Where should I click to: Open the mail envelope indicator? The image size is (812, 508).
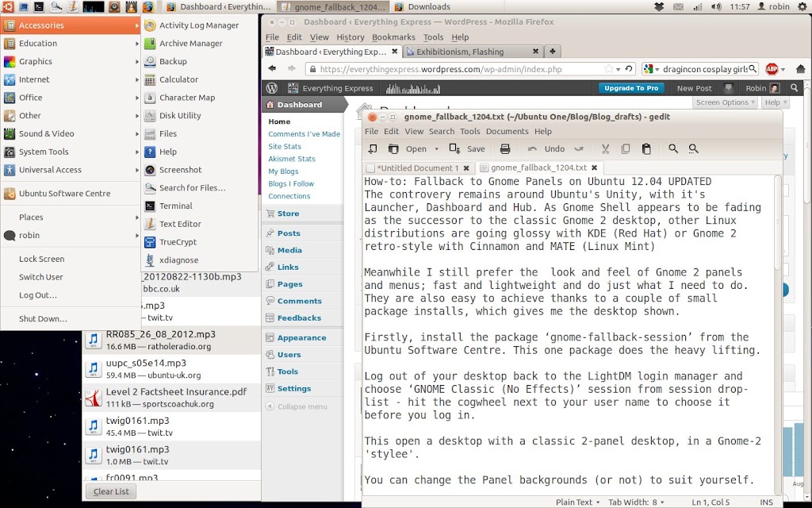pyautogui.click(x=679, y=6)
